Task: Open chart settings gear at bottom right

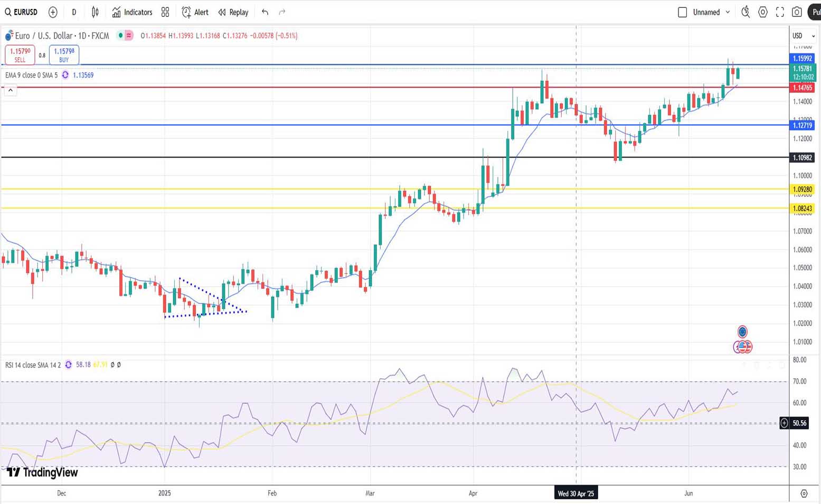Action: [x=804, y=493]
